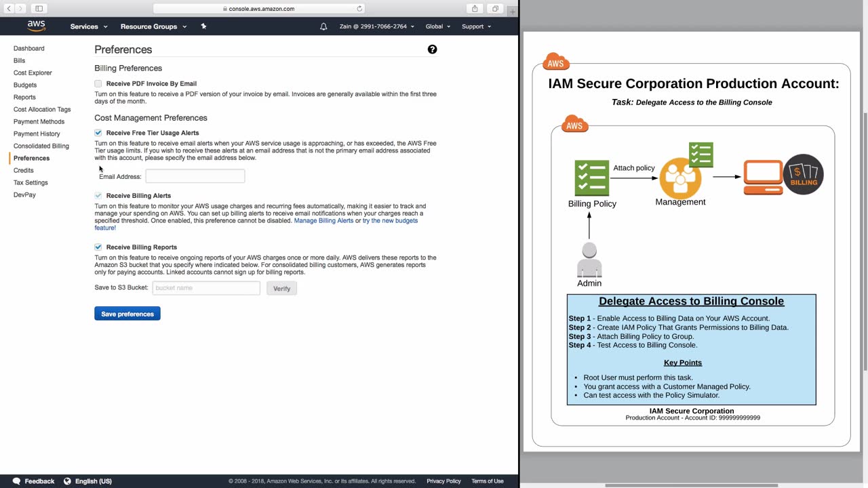Open Cost Allocation Tags
The width and height of the screenshot is (868, 488).
(x=42, y=109)
